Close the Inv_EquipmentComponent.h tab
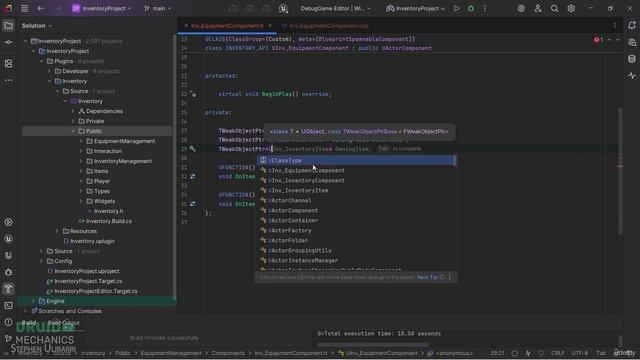 (270, 26)
